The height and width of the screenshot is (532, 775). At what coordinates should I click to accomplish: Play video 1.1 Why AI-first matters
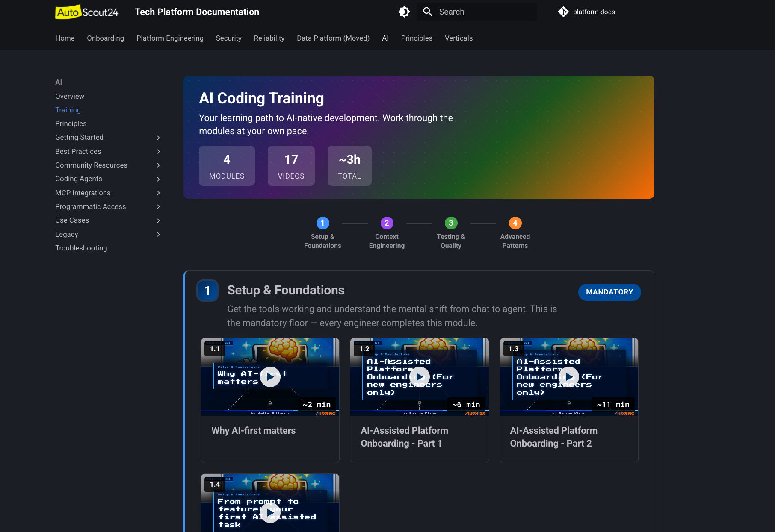(x=270, y=377)
